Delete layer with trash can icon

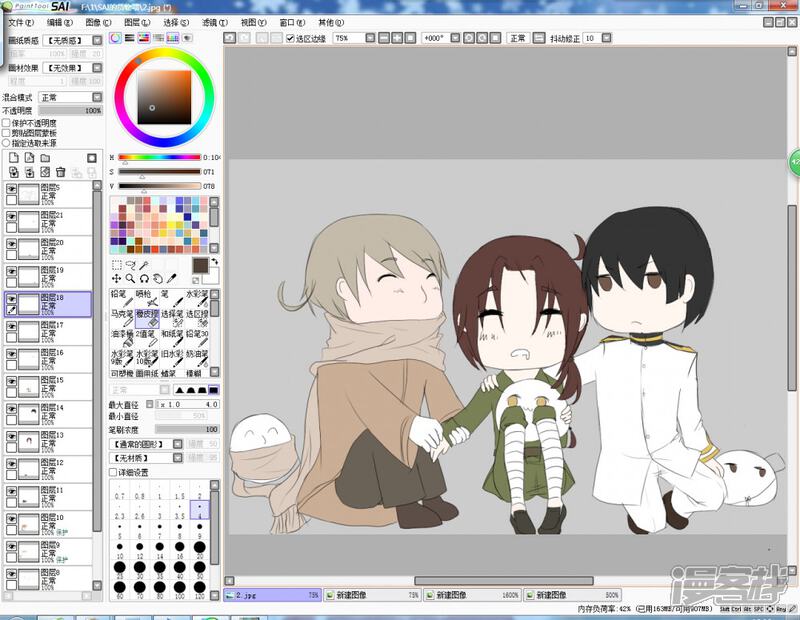60,173
